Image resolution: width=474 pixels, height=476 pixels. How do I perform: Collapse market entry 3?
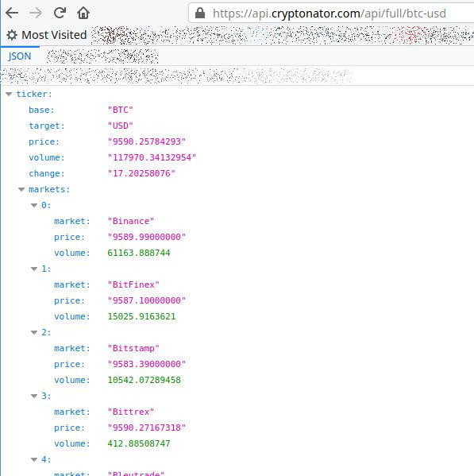[34, 397]
